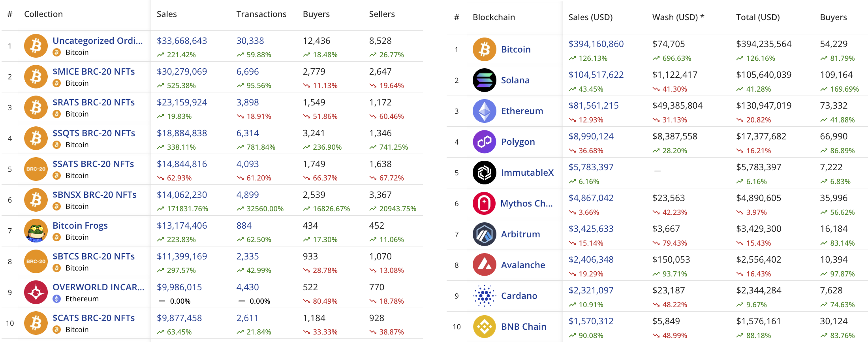Click the Cardano blockchain logo

pos(484,296)
